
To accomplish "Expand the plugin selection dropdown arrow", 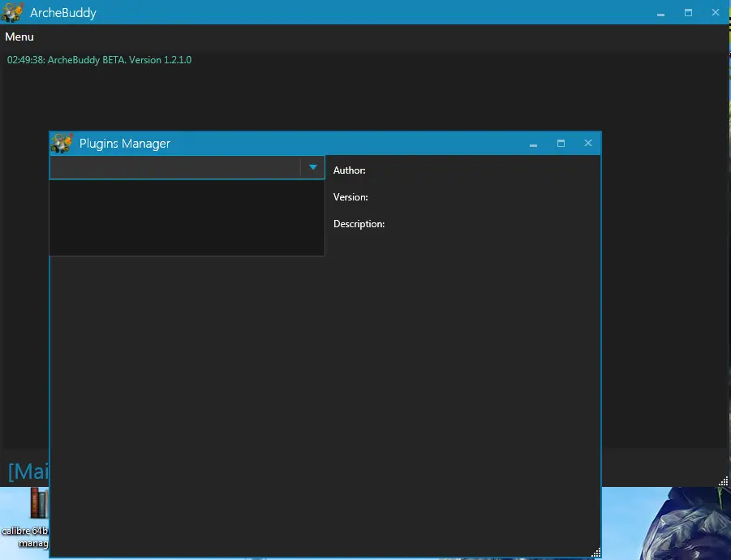I will (x=313, y=167).
